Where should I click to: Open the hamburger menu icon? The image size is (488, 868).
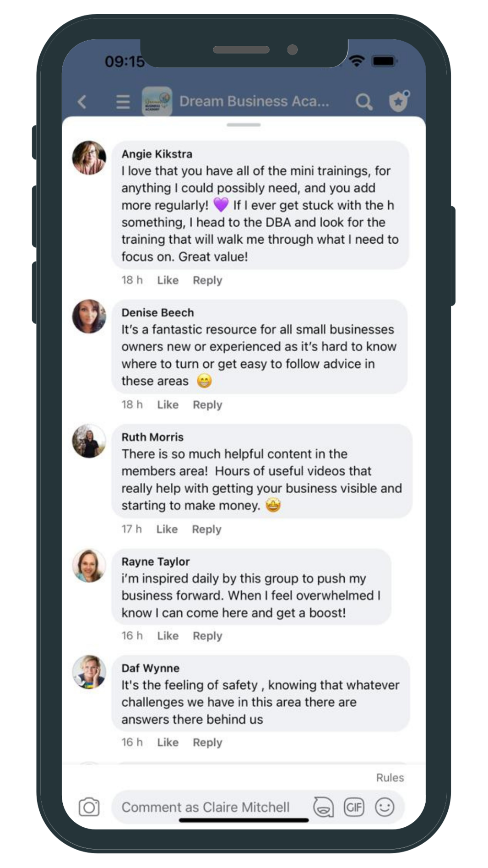coord(123,101)
